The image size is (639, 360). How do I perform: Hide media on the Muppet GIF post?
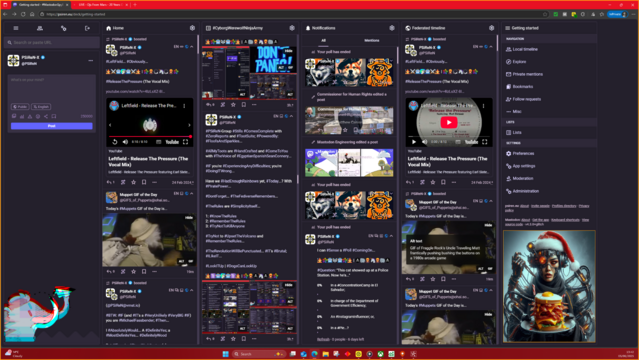189,218
